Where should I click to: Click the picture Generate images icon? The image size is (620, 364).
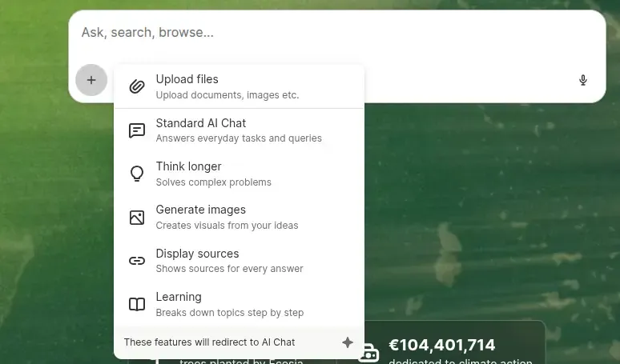pos(137,218)
